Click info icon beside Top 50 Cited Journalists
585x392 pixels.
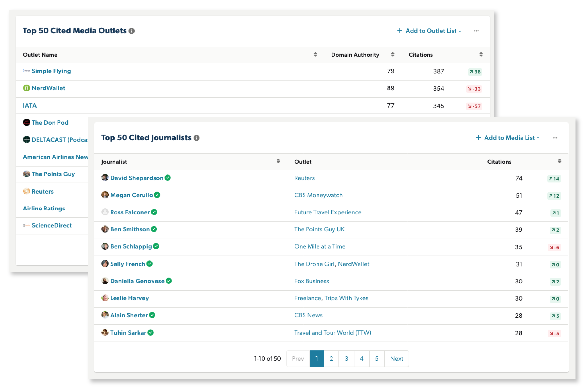click(197, 138)
